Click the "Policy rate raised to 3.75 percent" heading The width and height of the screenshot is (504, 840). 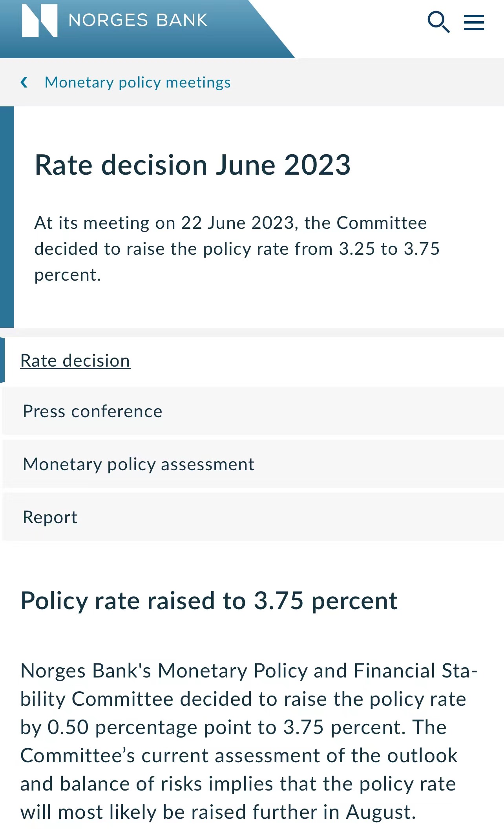tap(209, 601)
